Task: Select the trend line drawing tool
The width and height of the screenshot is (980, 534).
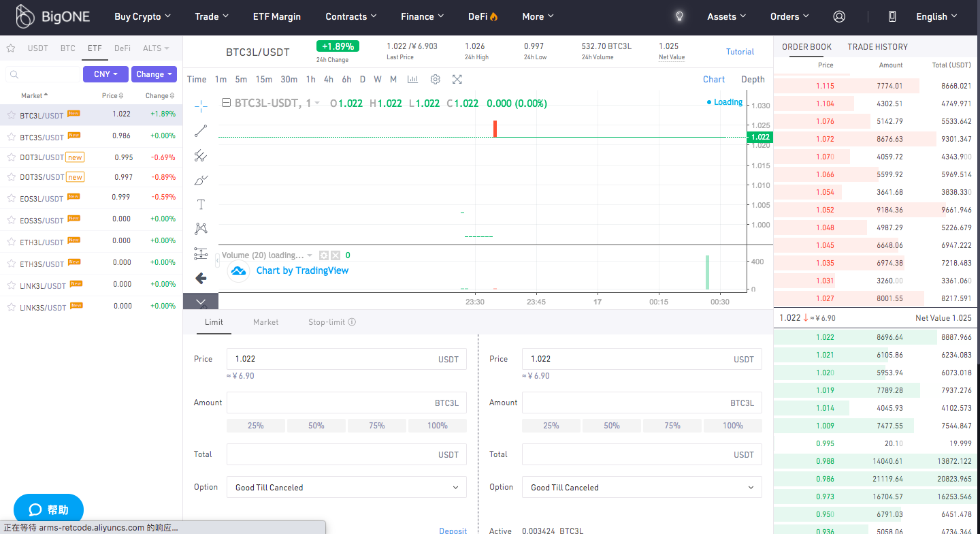Action: pos(201,131)
